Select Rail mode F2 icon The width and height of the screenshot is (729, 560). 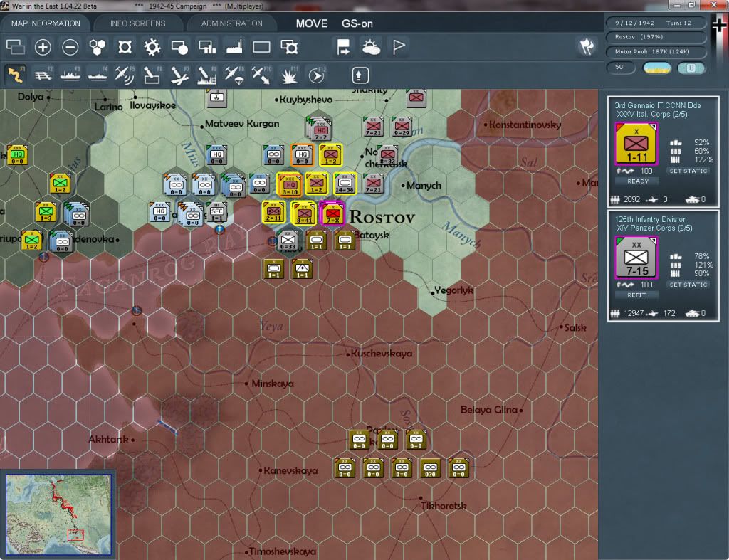43,75
